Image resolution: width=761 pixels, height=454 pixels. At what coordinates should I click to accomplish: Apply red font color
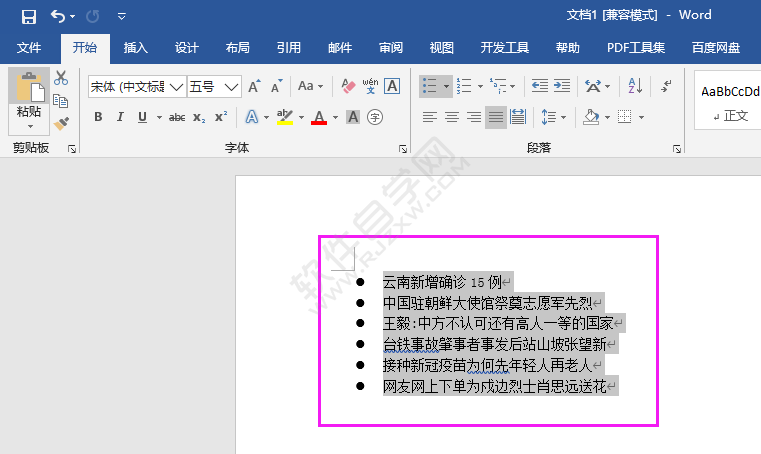[319, 117]
